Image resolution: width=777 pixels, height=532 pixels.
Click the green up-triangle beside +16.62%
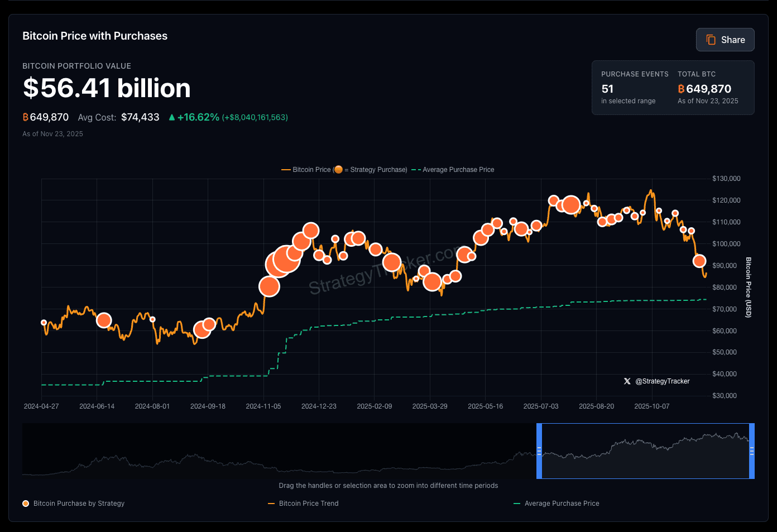tap(172, 117)
